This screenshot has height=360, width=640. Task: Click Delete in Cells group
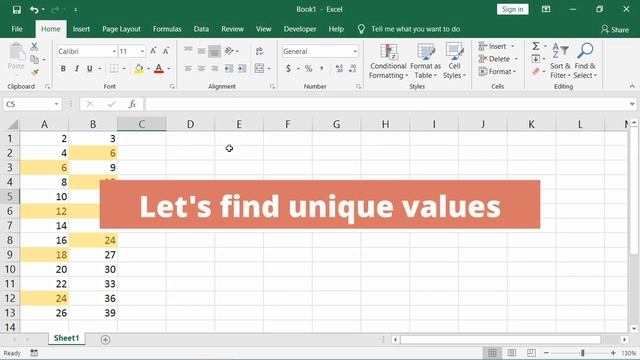tap(498, 59)
